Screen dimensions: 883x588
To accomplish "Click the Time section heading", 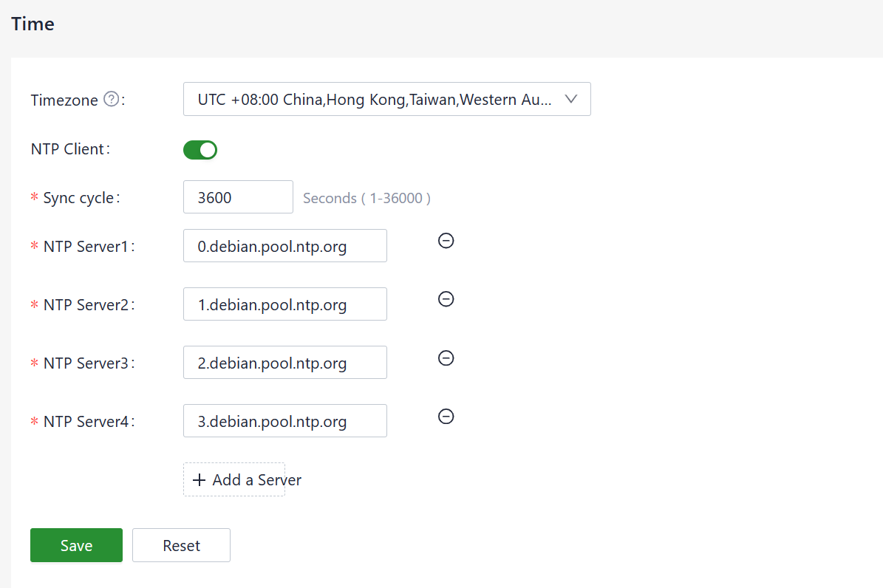I will [33, 24].
